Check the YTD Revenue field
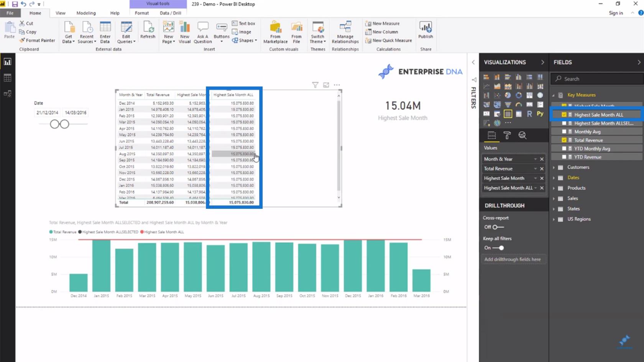Screen dimensions: 644x362 [x=564, y=157]
